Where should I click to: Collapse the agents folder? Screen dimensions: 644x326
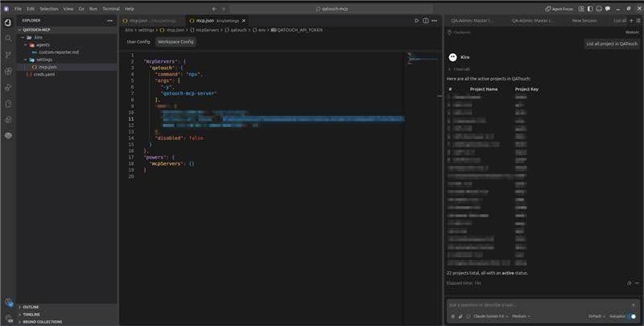click(25, 45)
